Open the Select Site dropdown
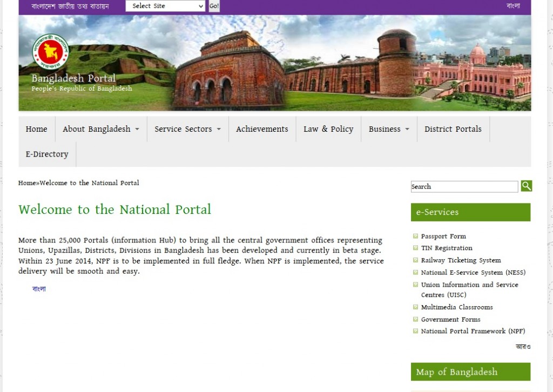This screenshot has width=553, height=392. [x=165, y=6]
